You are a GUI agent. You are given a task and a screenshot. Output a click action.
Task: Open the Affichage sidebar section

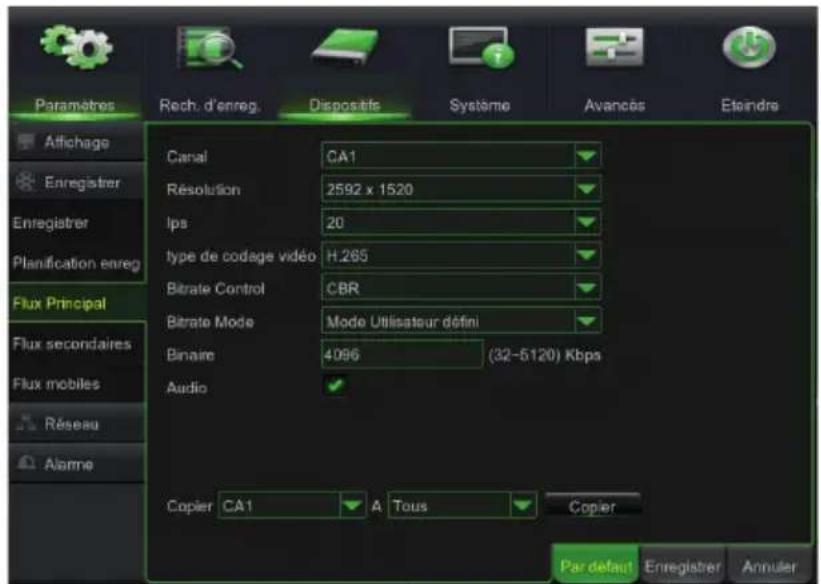click(76, 142)
